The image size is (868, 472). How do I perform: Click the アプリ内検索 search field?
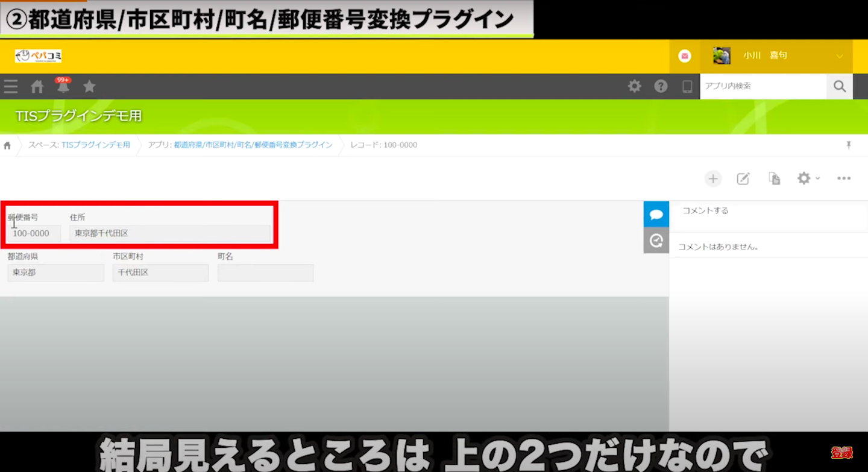tap(763, 86)
